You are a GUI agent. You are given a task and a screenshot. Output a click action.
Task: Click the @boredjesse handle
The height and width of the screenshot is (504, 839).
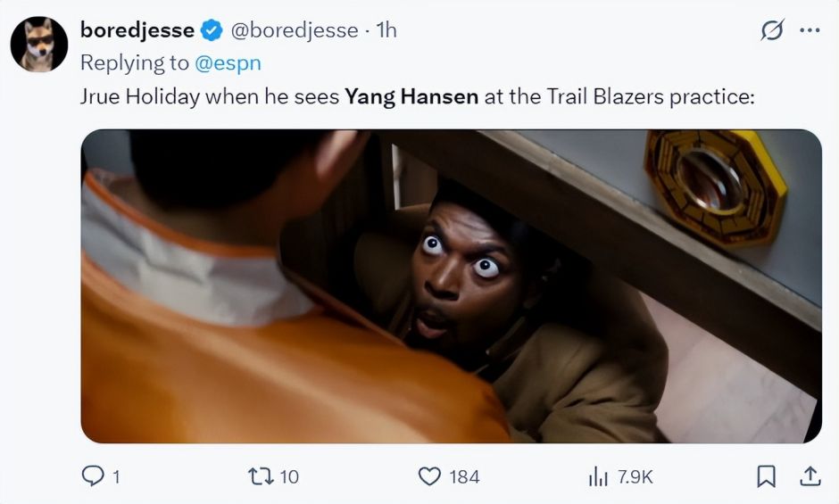[x=295, y=30]
